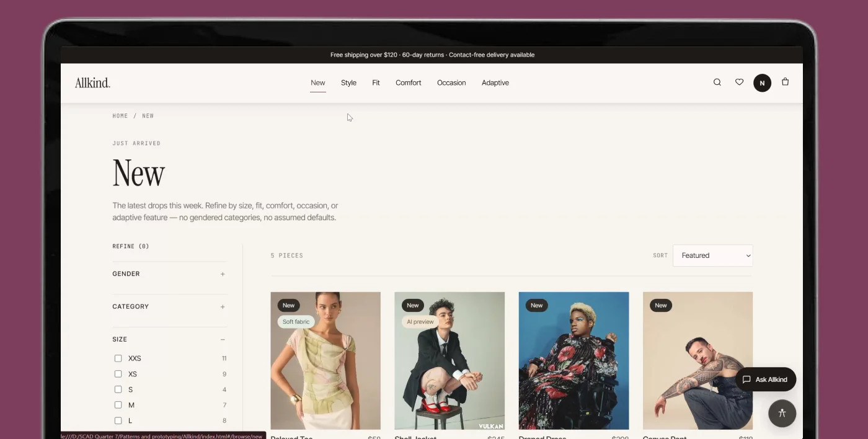Screen dimensions: 868x439
Task: Open the accessibility options floating button
Action: tap(782, 413)
